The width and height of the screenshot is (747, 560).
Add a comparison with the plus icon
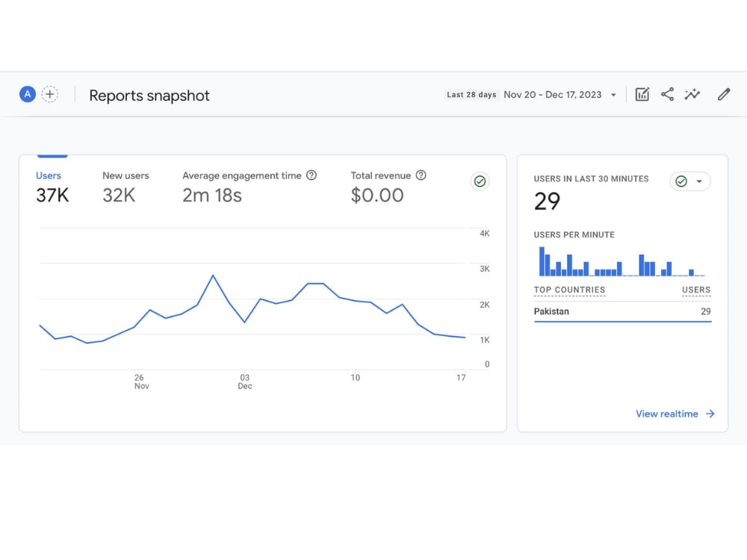point(49,94)
